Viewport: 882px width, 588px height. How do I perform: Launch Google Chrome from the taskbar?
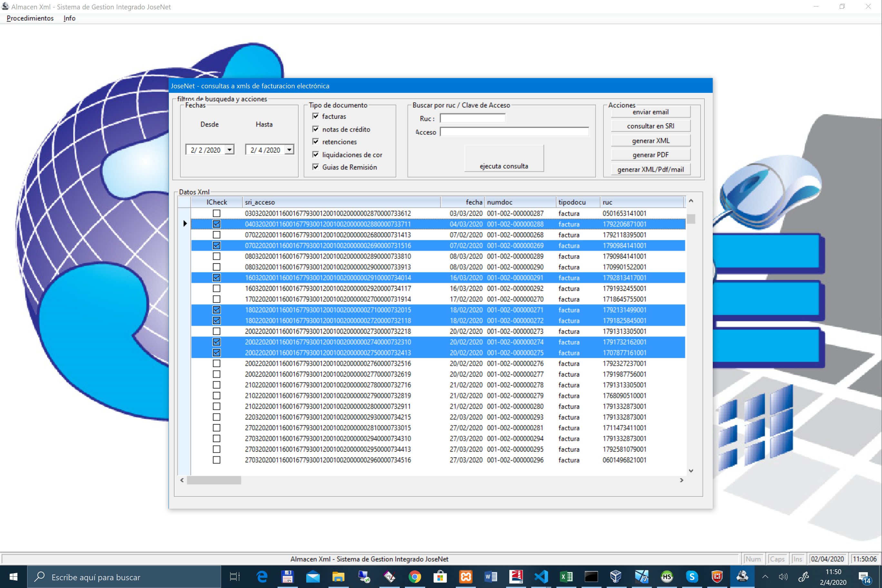point(415,577)
